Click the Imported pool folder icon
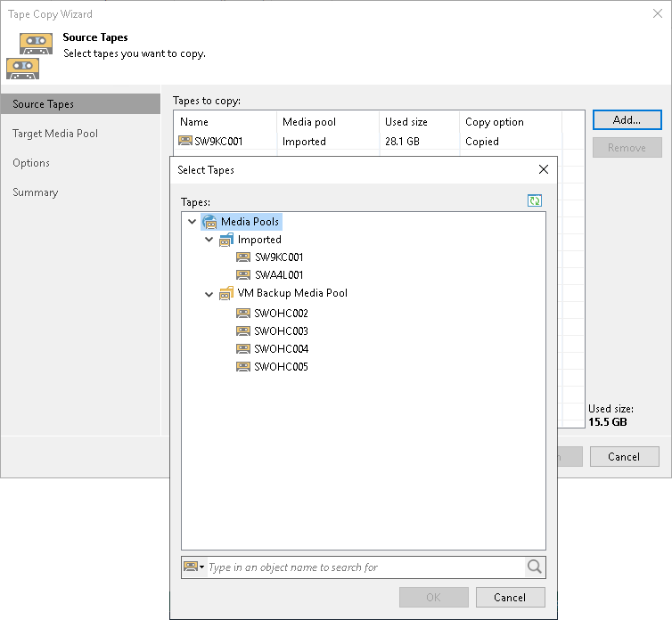This screenshot has height=620, width=672. tap(226, 240)
